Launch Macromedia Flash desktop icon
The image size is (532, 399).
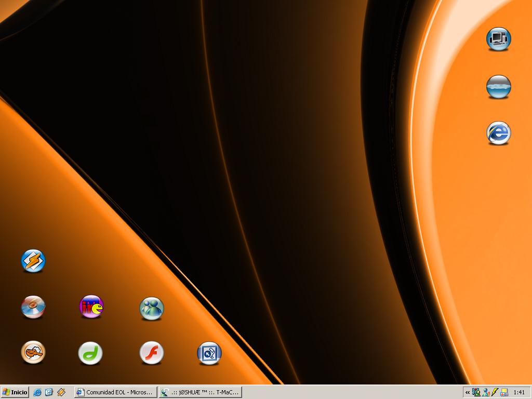pos(152,353)
